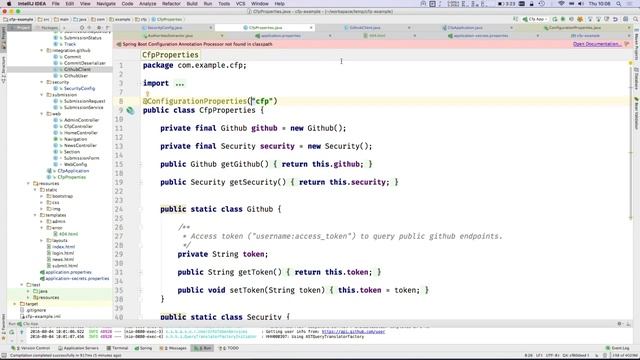Click the Undo arrow icon in toolbar

pos(615,19)
